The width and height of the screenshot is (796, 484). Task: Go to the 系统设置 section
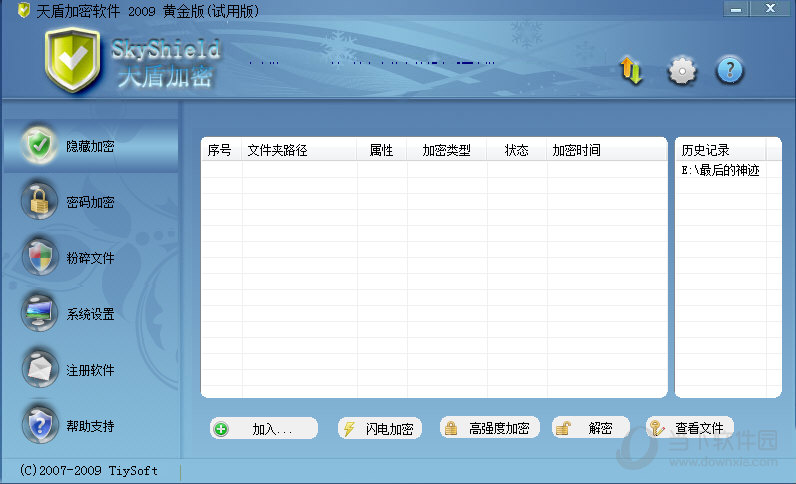click(90, 314)
